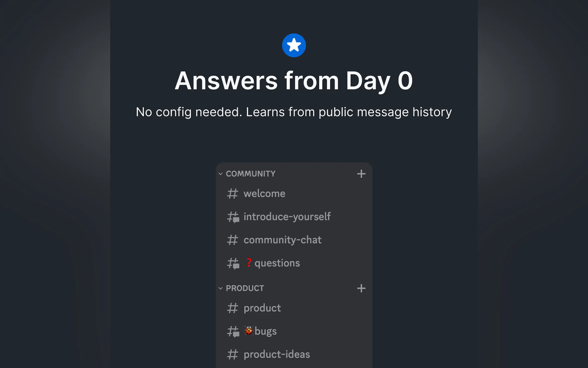Click the blue star badge icon
Image resolution: width=588 pixels, height=368 pixels.
pyautogui.click(x=294, y=45)
